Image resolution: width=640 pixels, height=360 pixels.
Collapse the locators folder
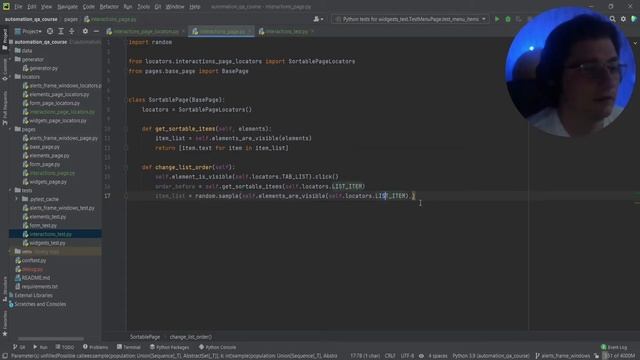click(x=11, y=77)
